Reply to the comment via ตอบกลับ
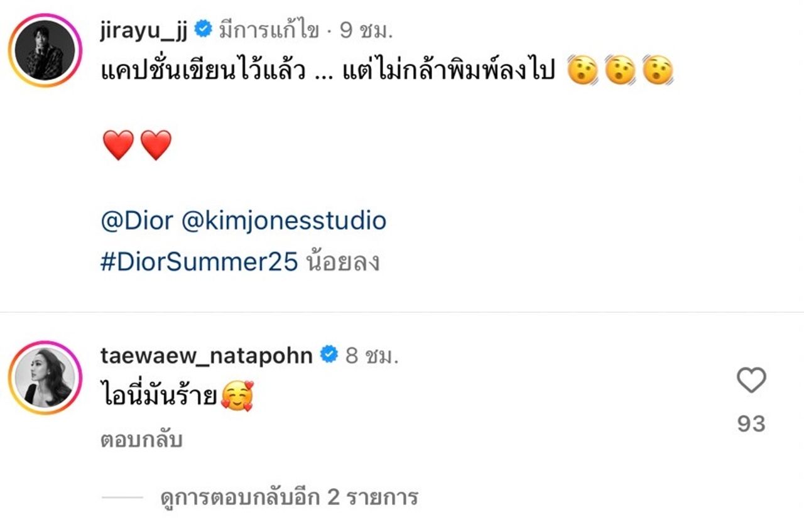The width and height of the screenshot is (804, 532). (141, 441)
